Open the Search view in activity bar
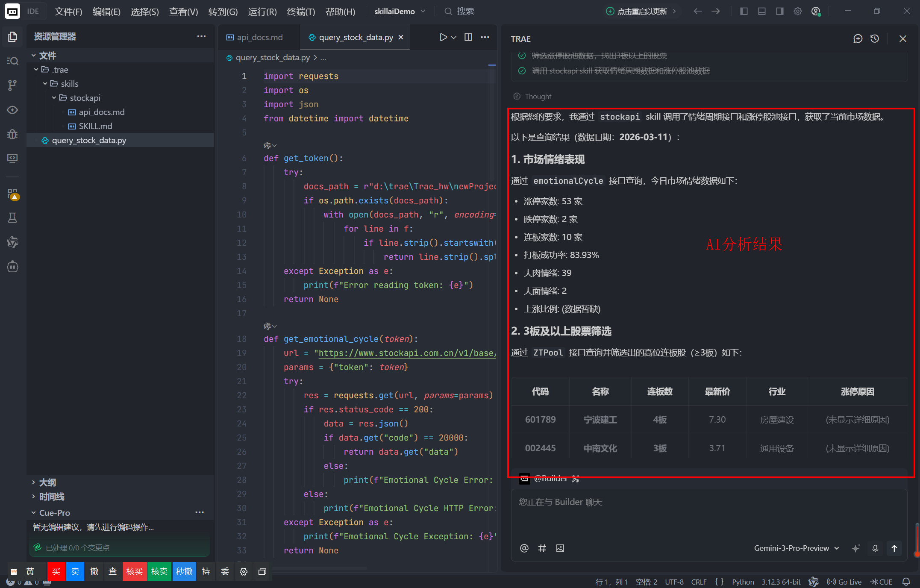The image size is (920, 588). pyautogui.click(x=12, y=61)
